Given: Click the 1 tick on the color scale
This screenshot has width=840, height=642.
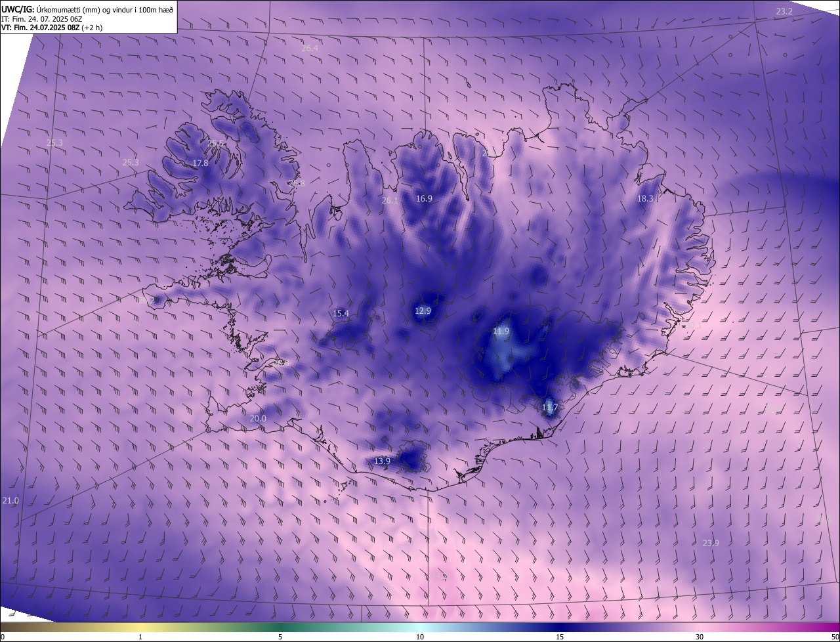Looking at the screenshot, I should click(140, 637).
